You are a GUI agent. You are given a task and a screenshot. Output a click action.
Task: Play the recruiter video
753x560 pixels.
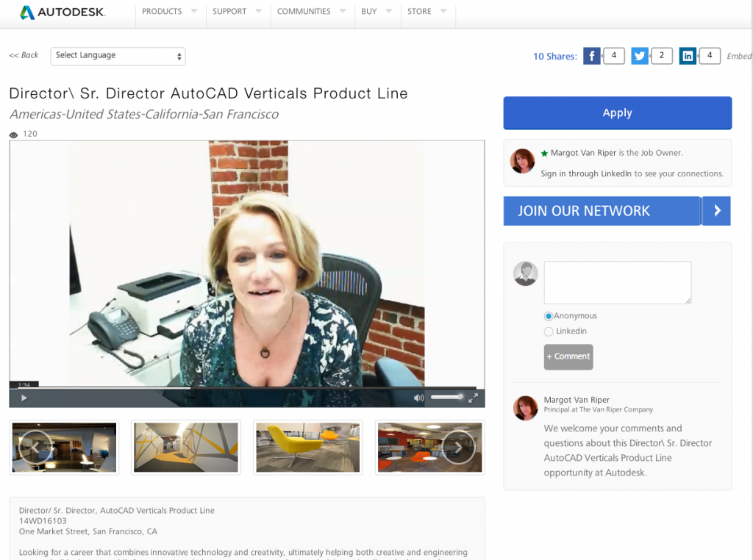[x=24, y=397]
